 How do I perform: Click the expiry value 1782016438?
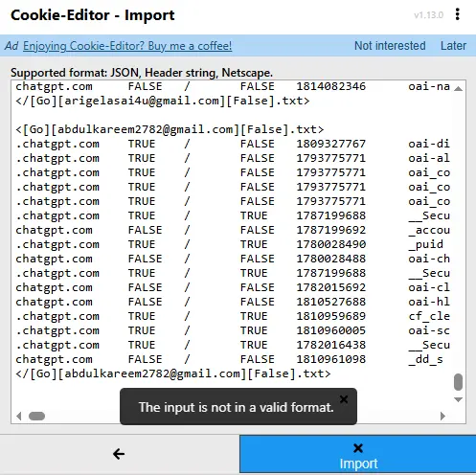pyautogui.click(x=331, y=345)
